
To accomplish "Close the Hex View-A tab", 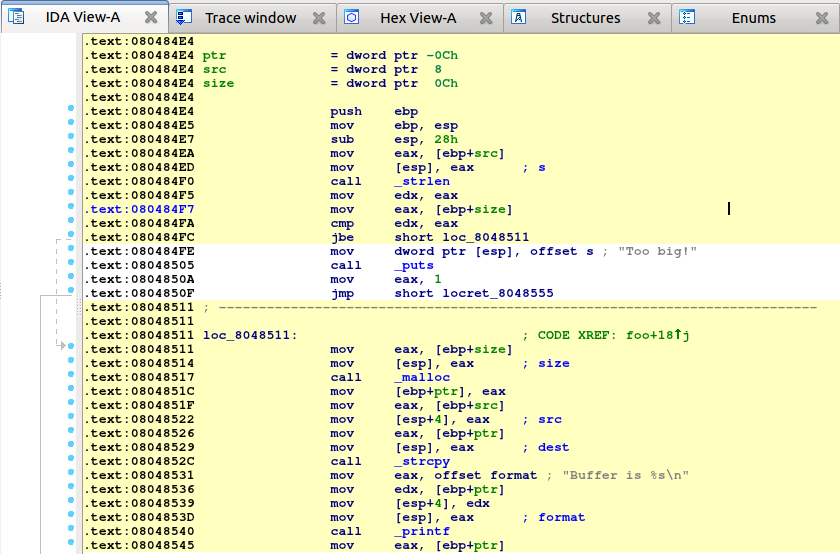I will 486,18.
